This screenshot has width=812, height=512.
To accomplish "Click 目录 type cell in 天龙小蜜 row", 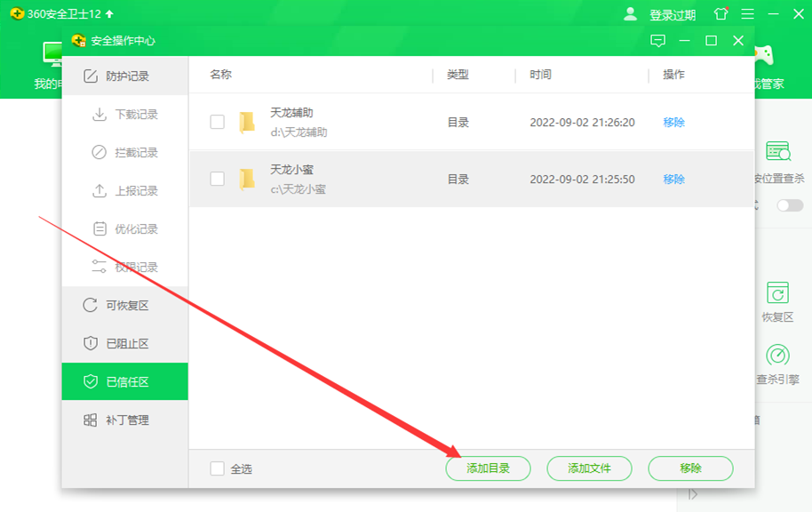I will (x=458, y=180).
